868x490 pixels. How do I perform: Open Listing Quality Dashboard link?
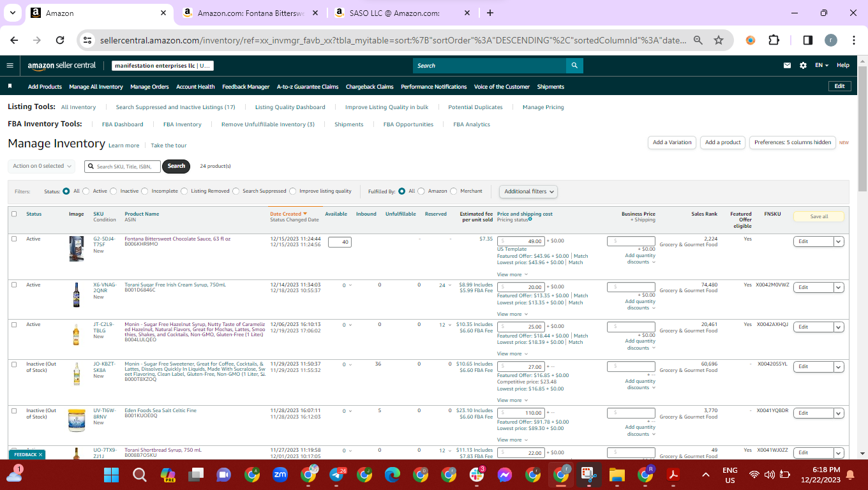290,107
